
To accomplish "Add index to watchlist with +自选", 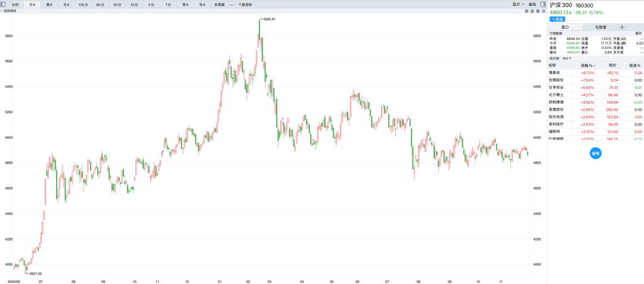I will click(x=558, y=19).
